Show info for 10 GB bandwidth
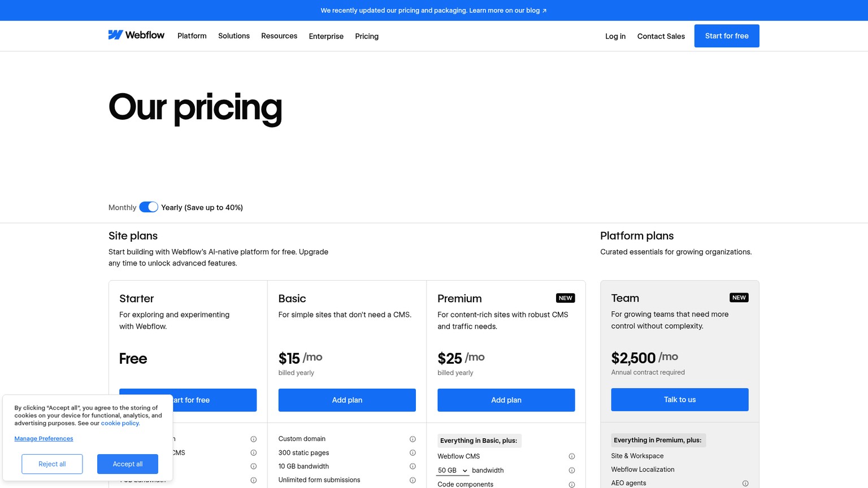Viewport: 868px width, 488px height. (x=413, y=466)
